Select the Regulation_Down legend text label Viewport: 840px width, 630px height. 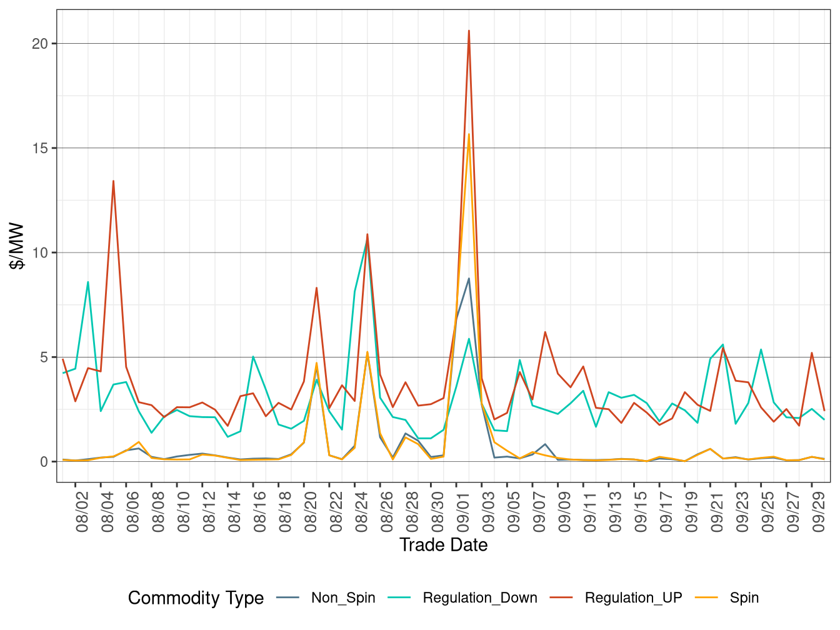[x=479, y=597]
